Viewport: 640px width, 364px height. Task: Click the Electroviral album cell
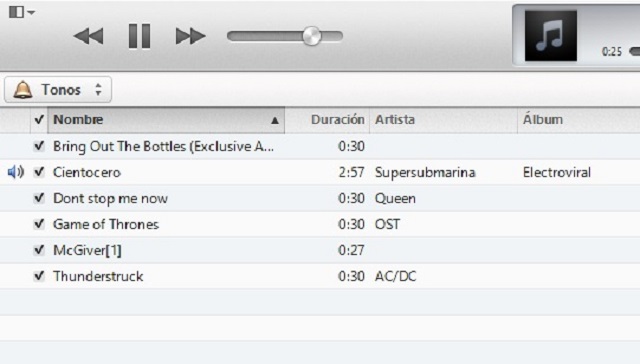tap(557, 172)
